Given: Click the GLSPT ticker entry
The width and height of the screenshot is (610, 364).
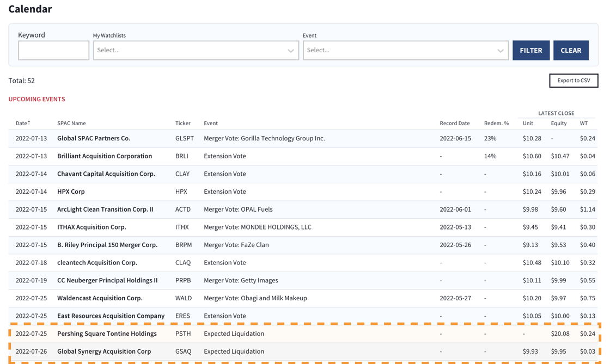Looking at the screenshot, I should (184, 138).
